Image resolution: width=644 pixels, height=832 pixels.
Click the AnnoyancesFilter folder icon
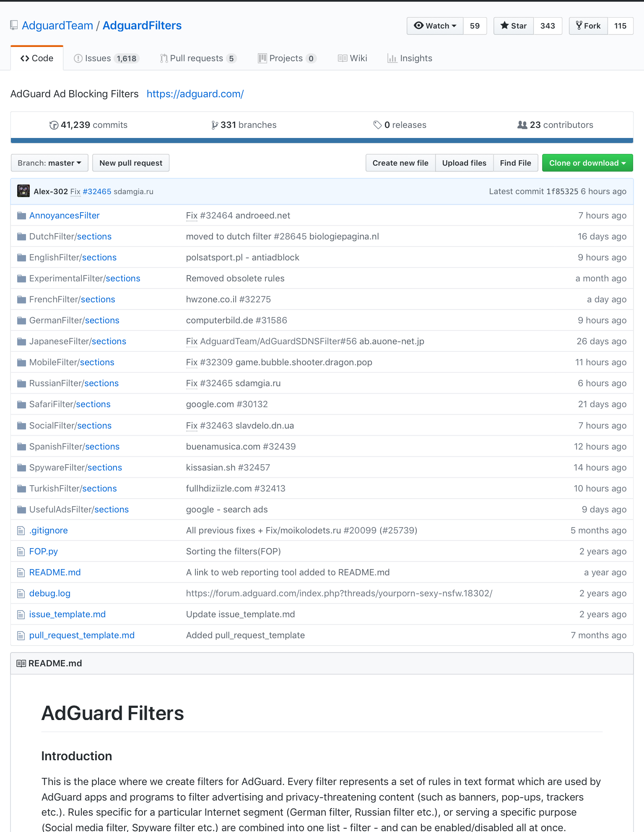(x=21, y=216)
